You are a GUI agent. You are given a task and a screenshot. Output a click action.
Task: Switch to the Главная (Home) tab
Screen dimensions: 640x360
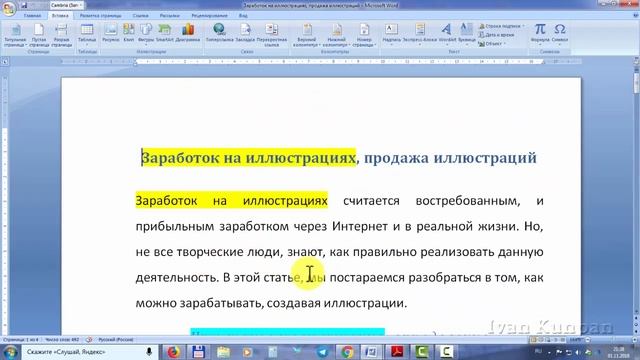32,16
